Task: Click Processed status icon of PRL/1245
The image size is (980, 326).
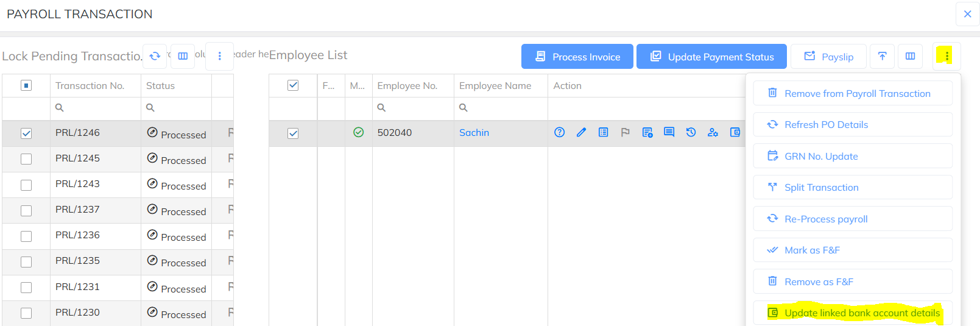Action: click(152, 158)
